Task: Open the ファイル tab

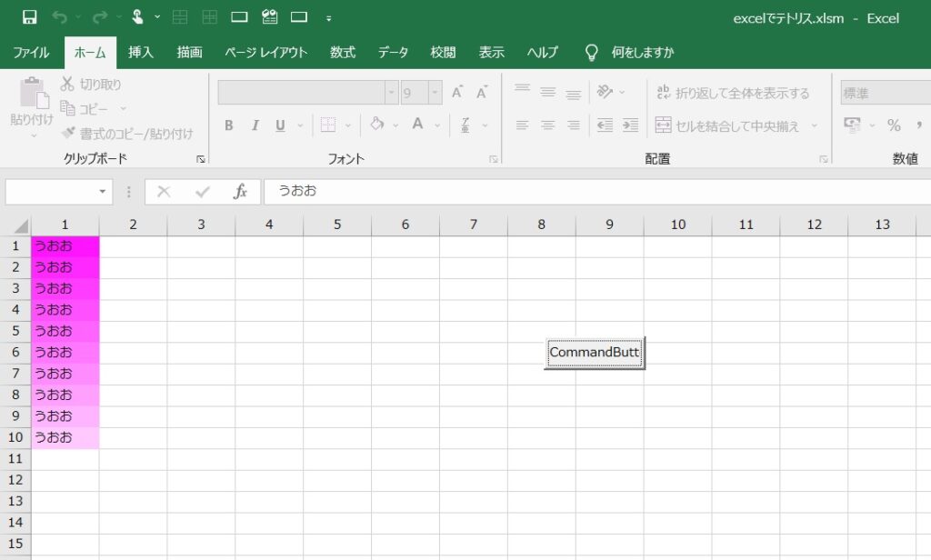Action: pos(31,52)
